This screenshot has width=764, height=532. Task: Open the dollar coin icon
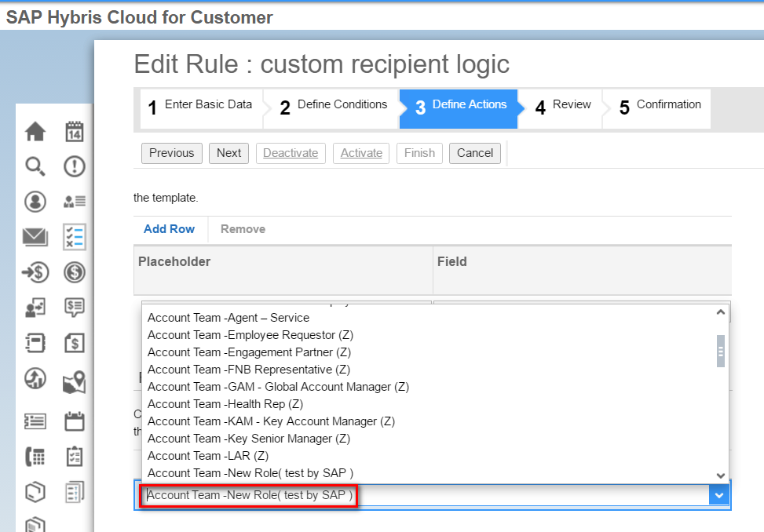coord(75,272)
